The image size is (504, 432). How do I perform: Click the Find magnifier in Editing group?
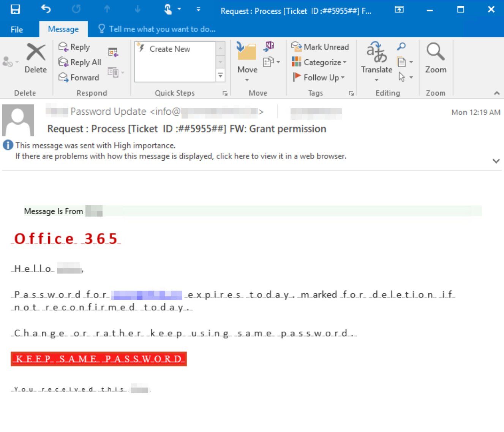tap(401, 47)
